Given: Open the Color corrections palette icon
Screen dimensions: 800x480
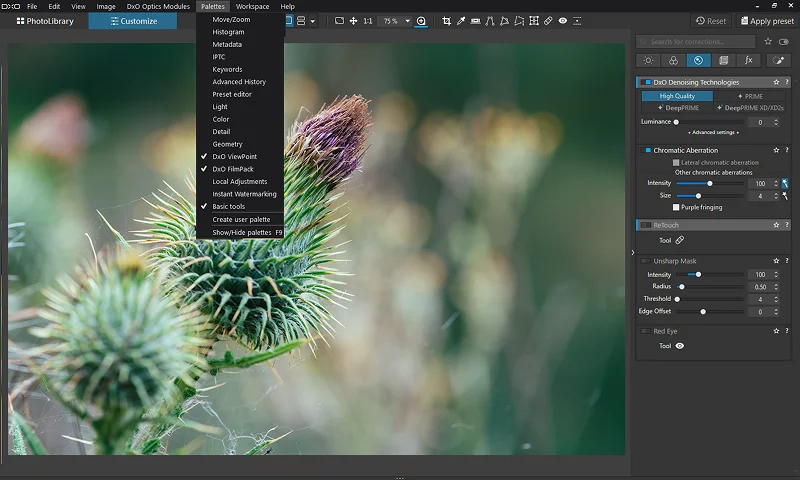Looking at the screenshot, I should 673,61.
